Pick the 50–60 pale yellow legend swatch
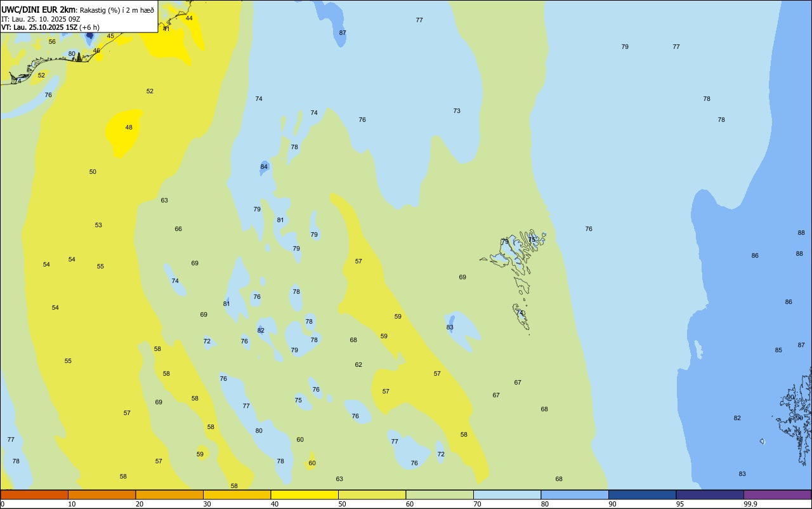The image size is (812, 509). tap(372, 494)
